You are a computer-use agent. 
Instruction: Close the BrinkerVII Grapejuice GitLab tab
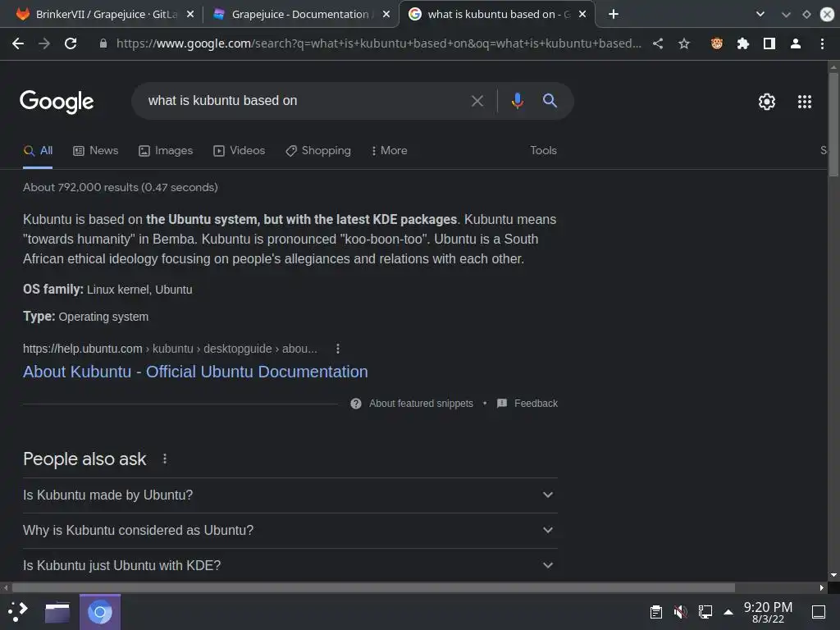click(190, 14)
